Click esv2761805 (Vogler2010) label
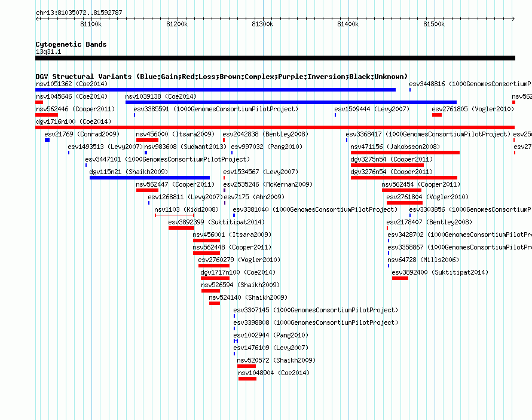This screenshot has width=532, height=420. (473, 109)
